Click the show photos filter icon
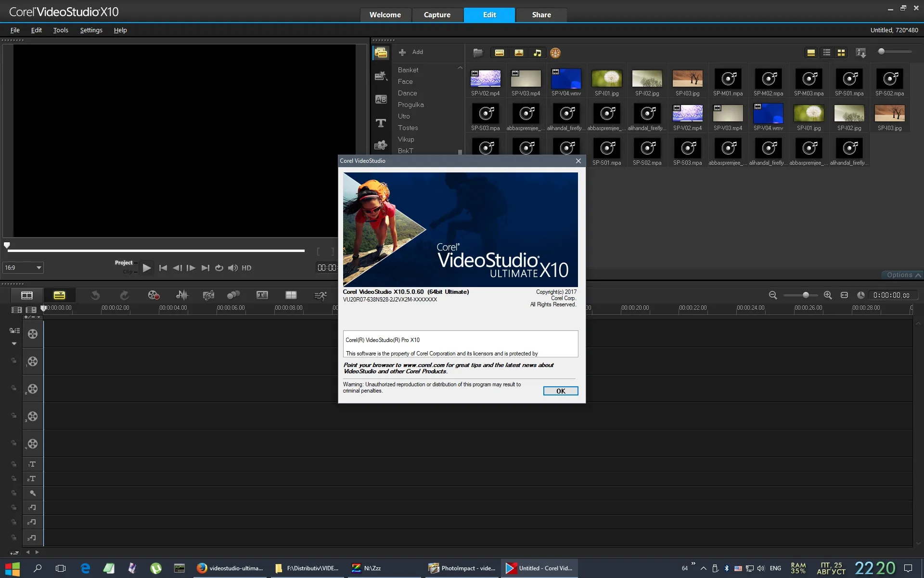 coord(518,53)
